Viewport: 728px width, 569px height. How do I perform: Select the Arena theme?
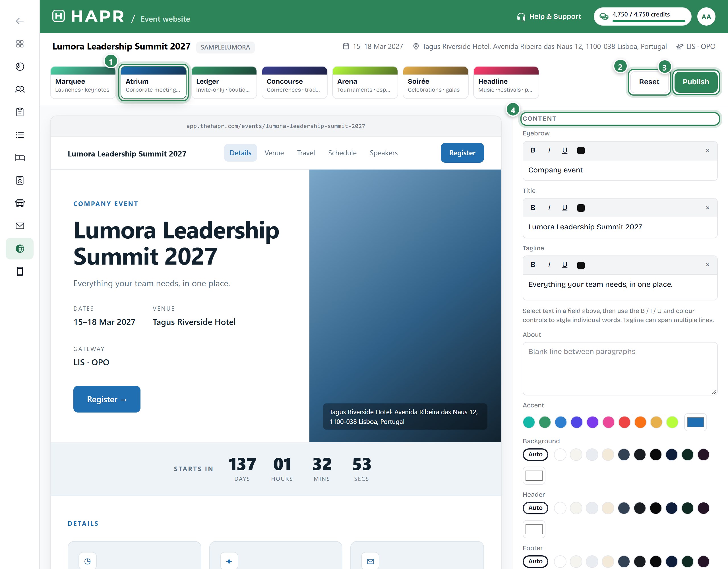pyautogui.click(x=365, y=83)
